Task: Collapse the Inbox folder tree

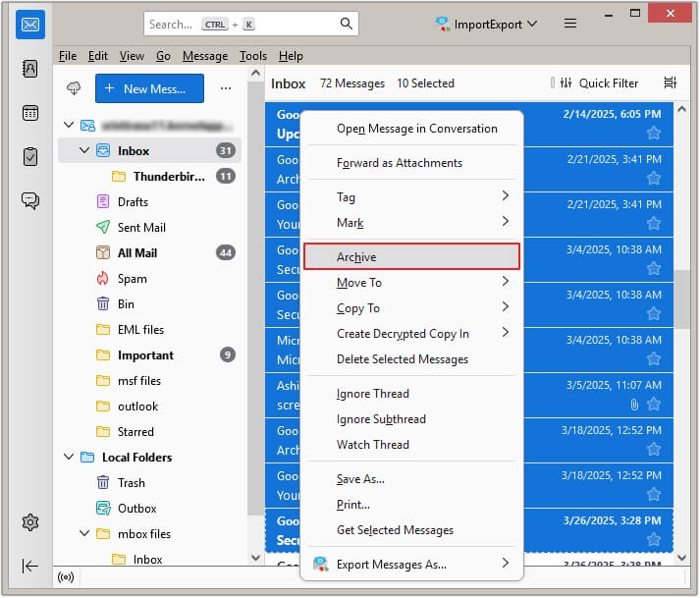Action: 86,151
